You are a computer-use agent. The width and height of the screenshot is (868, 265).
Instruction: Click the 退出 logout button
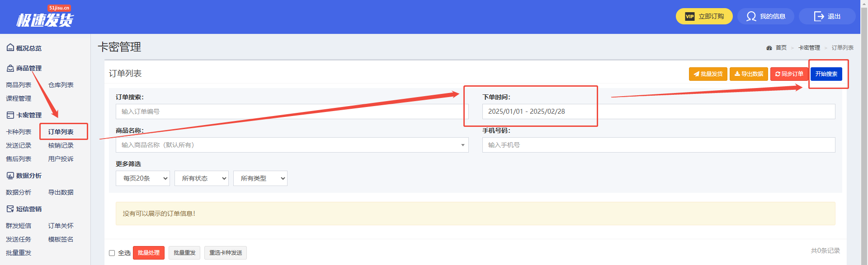[x=827, y=16]
